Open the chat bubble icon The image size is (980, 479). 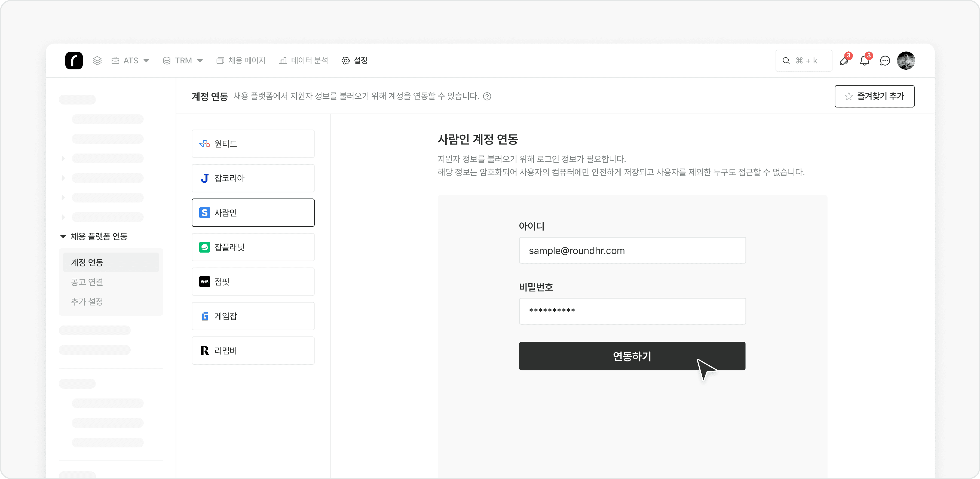point(885,60)
